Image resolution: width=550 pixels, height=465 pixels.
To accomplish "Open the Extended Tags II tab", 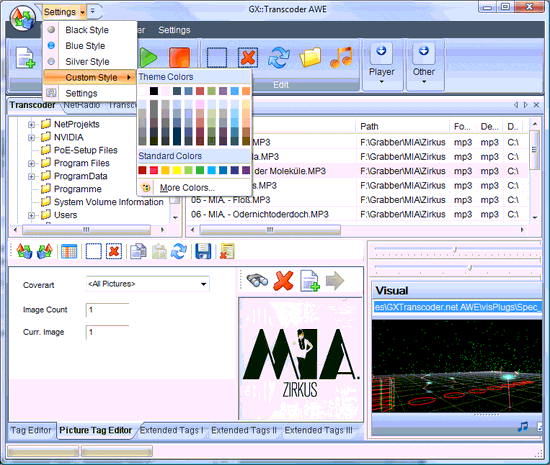I will click(244, 430).
